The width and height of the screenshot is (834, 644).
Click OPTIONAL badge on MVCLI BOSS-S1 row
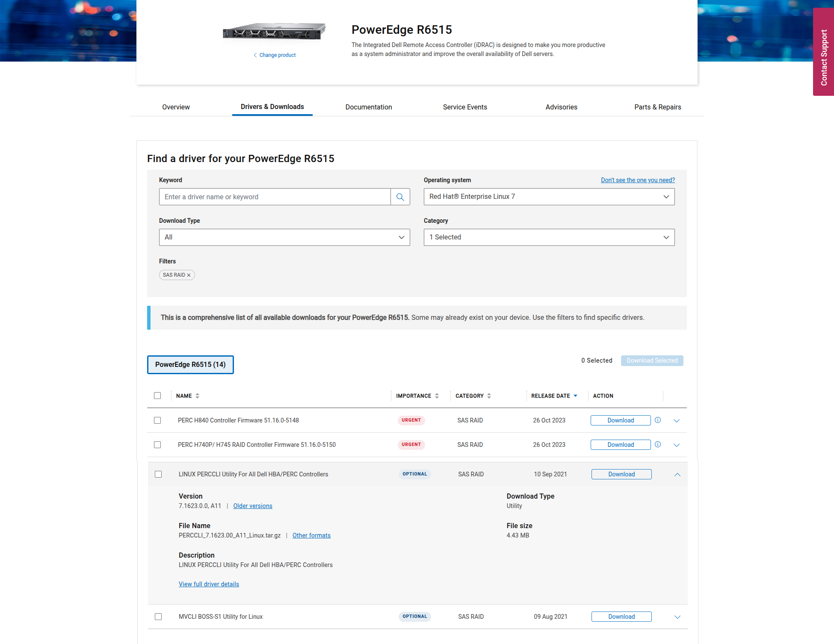coord(414,617)
